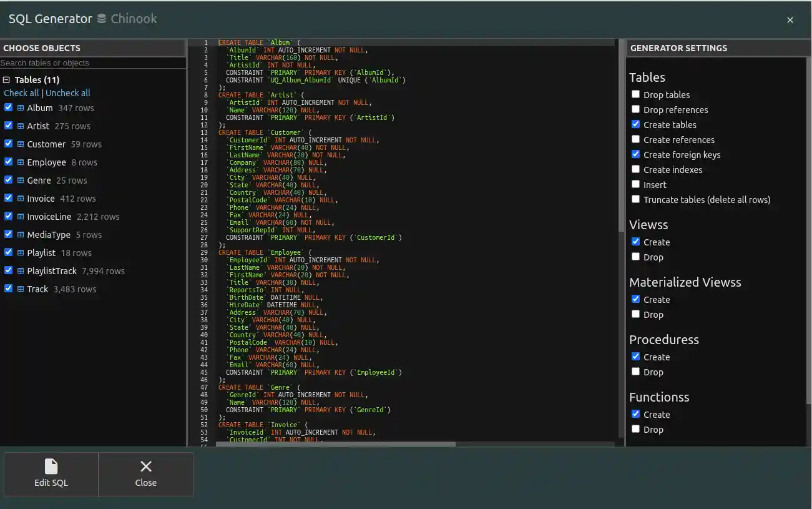Click the table icon beside PlaylistTrack
Screen dimensions: 812x509
pyautogui.click(x=21, y=271)
